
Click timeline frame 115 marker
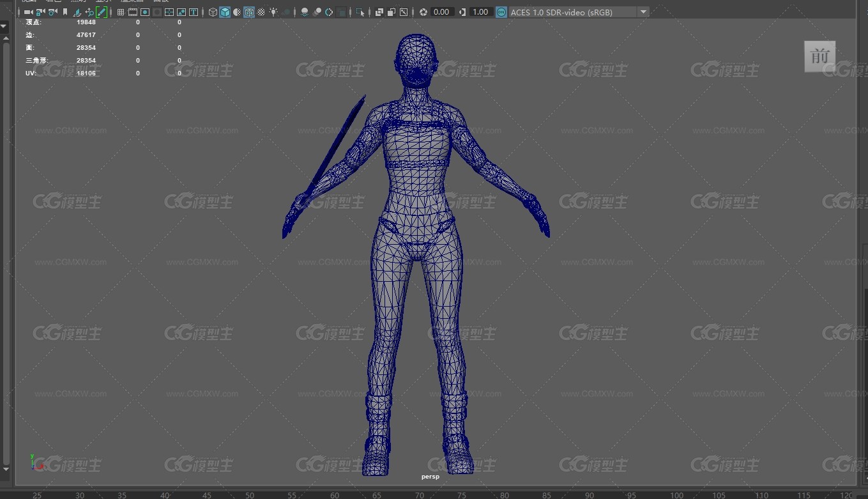point(804,495)
